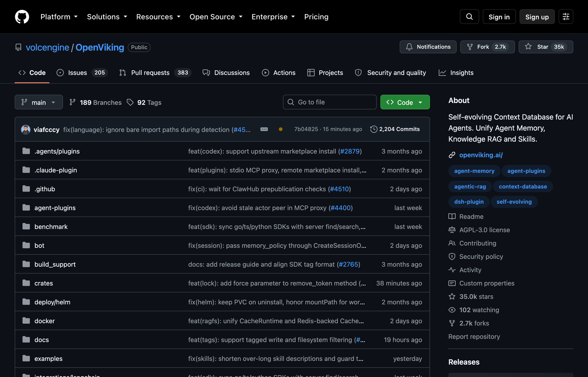The height and width of the screenshot is (377, 588).
Task: Click the folder icon of the benchmark row
Action: tap(26, 227)
